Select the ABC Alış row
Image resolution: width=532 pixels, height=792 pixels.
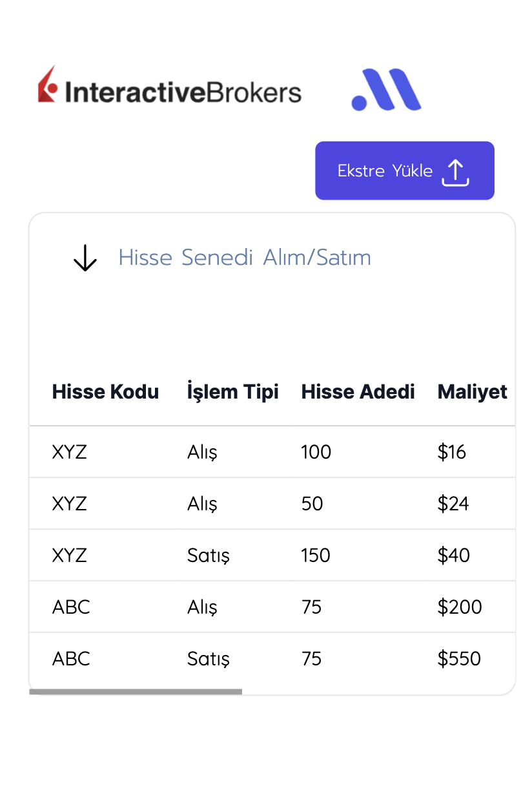[x=272, y=607]
